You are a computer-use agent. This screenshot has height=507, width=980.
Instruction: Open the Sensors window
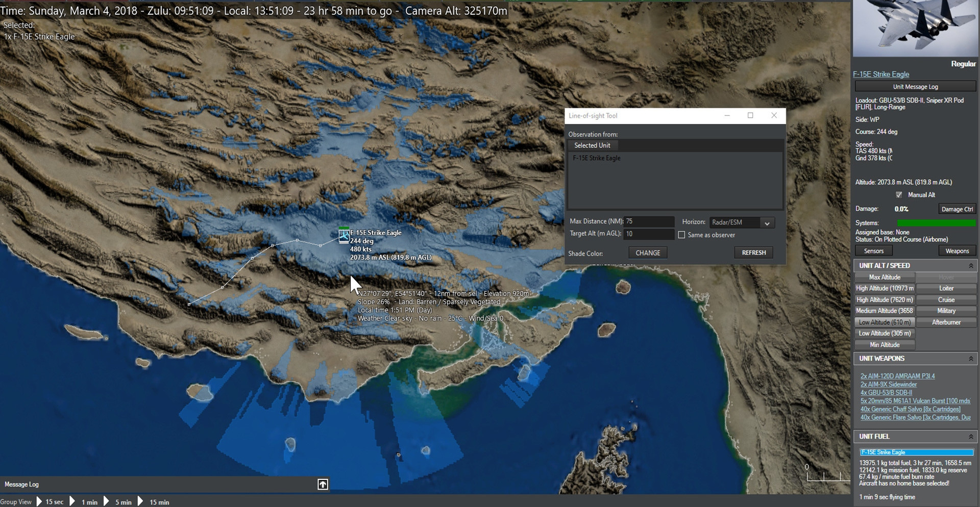[x=873, y=251]
